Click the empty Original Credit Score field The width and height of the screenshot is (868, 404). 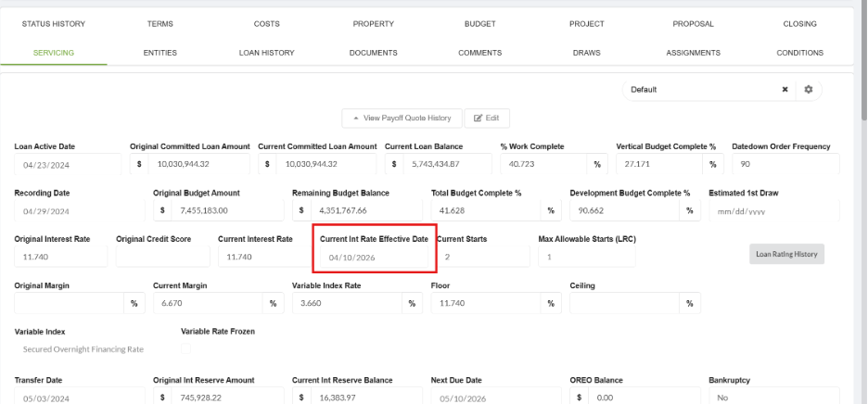pos(163,257)
